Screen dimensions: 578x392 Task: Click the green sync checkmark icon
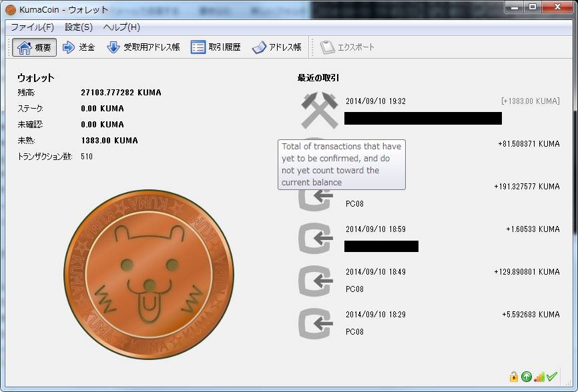tap(552, 376)
